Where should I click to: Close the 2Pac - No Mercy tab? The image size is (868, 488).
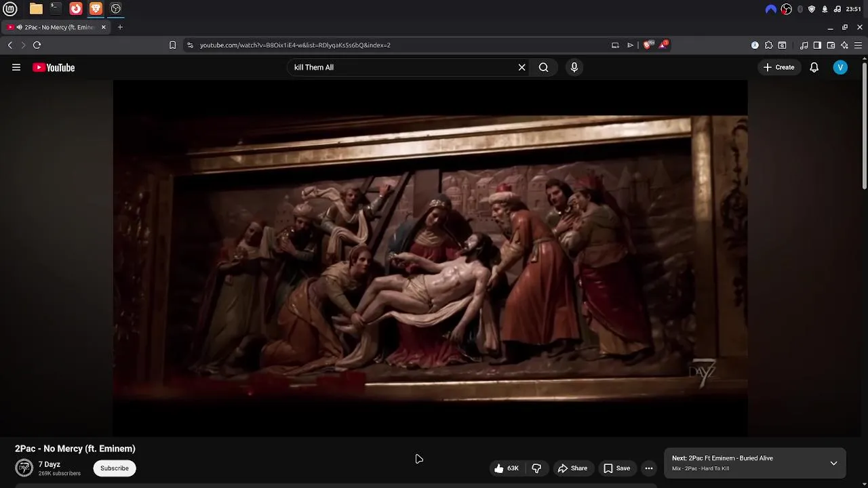(103, 27)
